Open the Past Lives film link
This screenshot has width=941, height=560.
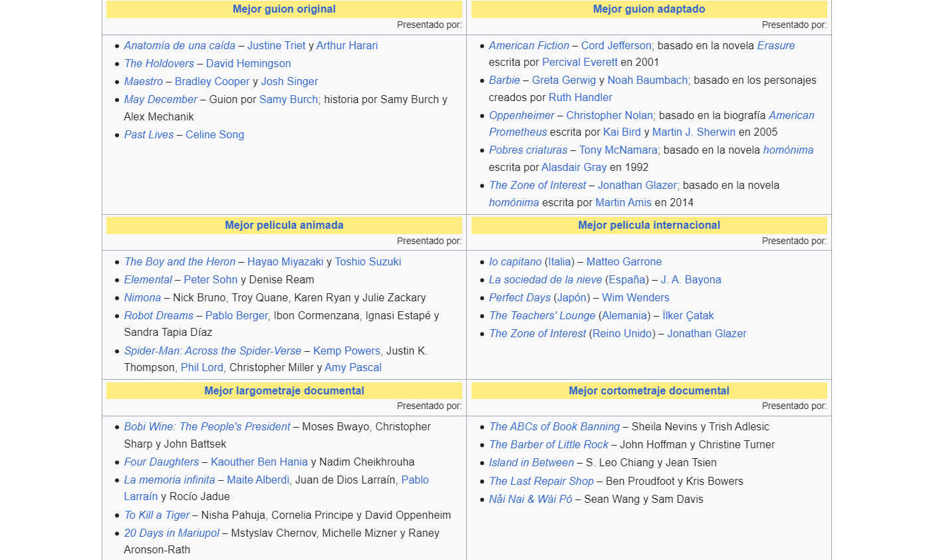149,135
